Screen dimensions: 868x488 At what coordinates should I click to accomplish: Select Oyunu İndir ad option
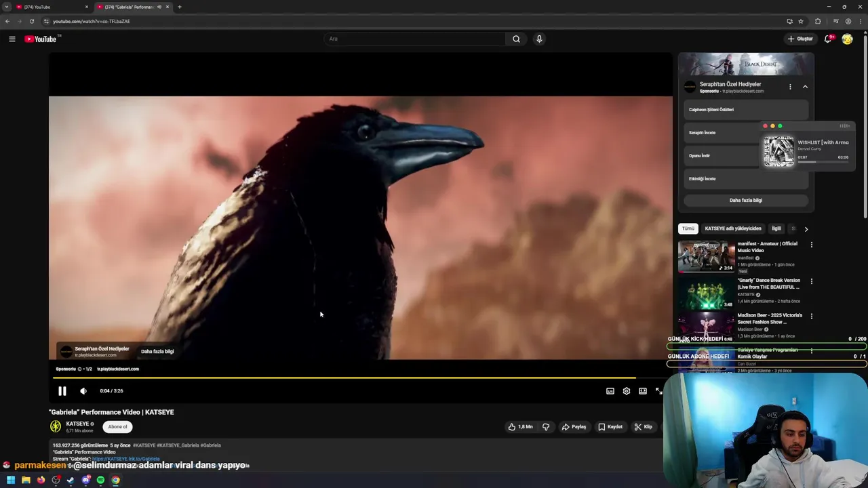(x=721, y=156)
